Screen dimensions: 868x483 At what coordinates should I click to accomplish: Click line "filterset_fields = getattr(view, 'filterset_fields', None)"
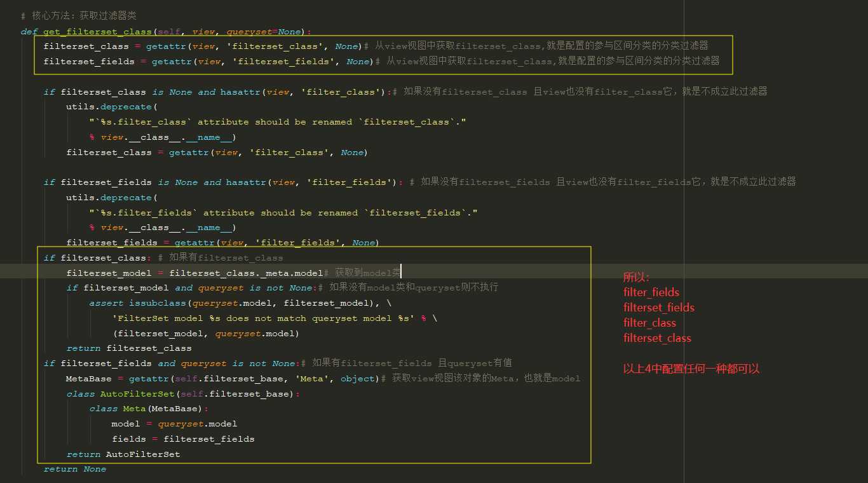(208, 62)
